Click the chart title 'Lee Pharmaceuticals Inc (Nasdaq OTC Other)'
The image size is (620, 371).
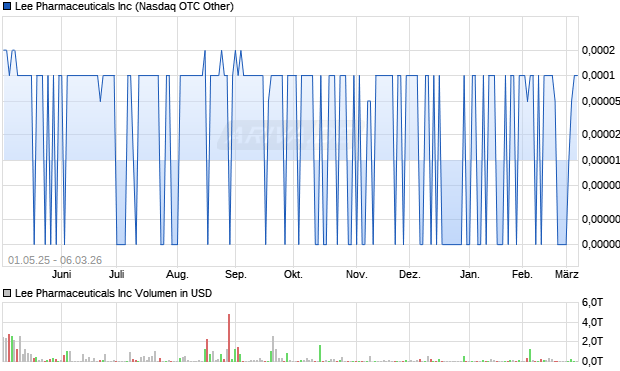point(124,6)
